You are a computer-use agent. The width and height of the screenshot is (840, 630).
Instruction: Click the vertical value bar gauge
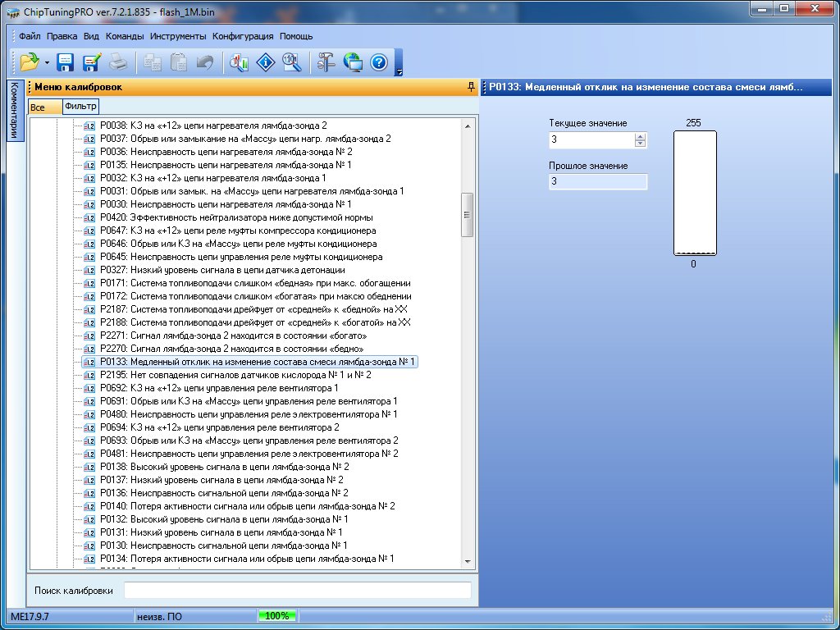[695, 194]
